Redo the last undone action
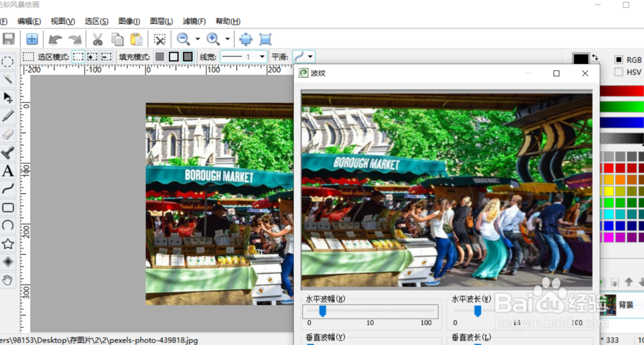The image size is (644, 345). (75, 39)
